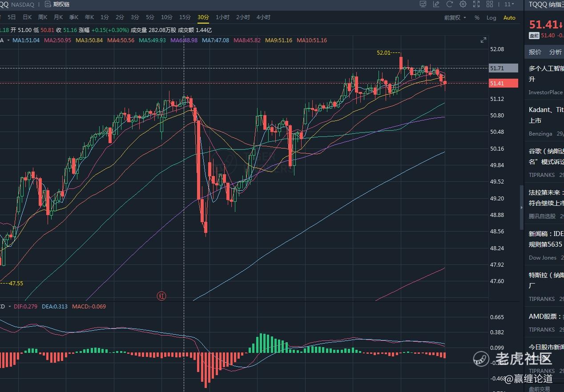Image resolution: width=564 pixels, height=392 pixels.
Task: Toggle the Log scale axis mode
Action: click(491, 18)
